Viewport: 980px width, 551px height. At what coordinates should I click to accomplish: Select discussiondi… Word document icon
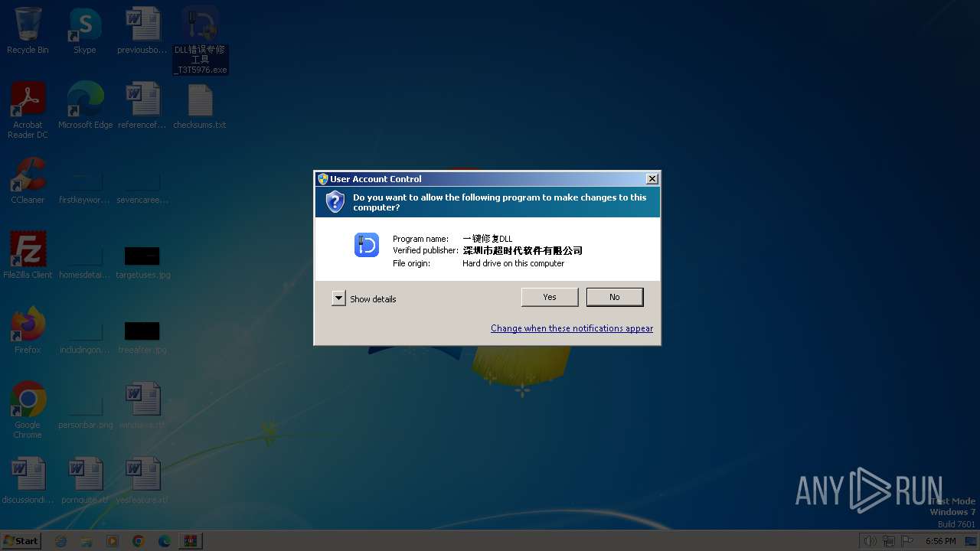[x=28, y=480]
